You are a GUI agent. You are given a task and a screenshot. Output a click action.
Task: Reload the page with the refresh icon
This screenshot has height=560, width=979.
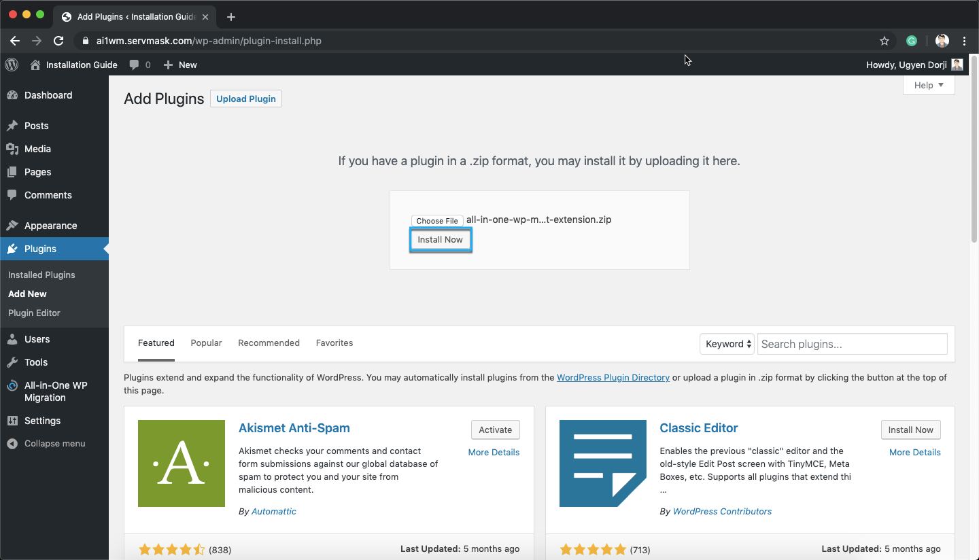58,41
